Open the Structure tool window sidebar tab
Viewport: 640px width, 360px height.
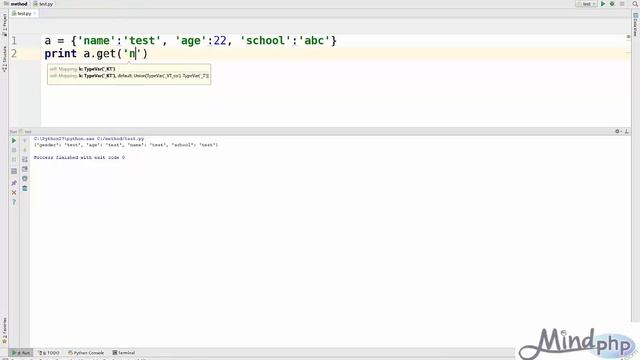point(4,59)
